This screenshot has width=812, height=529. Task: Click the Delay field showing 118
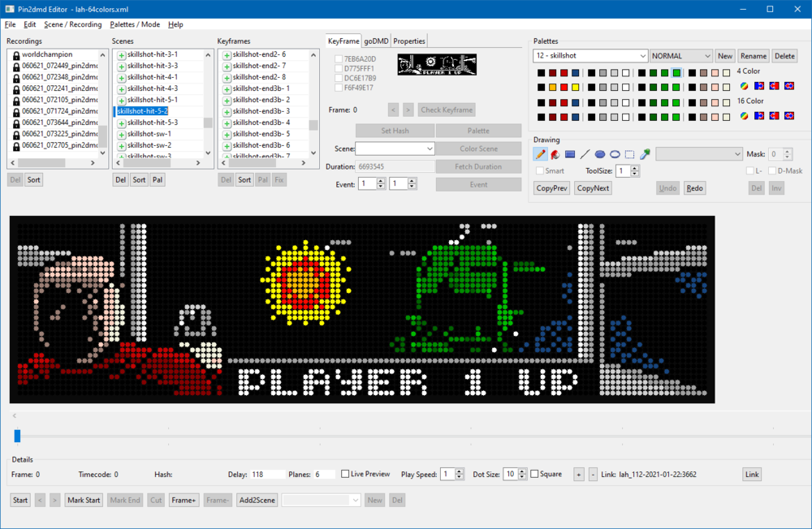[268, 474]
